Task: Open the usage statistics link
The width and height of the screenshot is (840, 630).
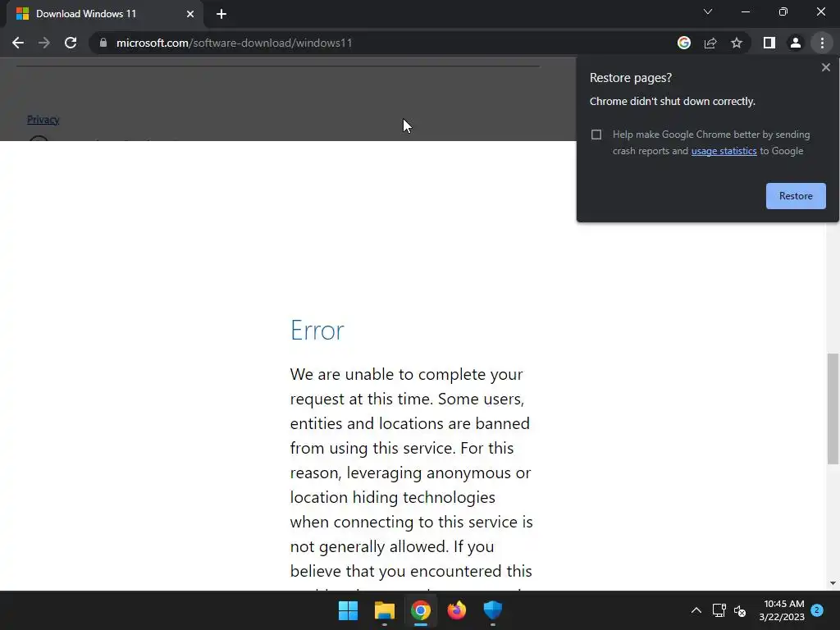Action: coord(724,151)
